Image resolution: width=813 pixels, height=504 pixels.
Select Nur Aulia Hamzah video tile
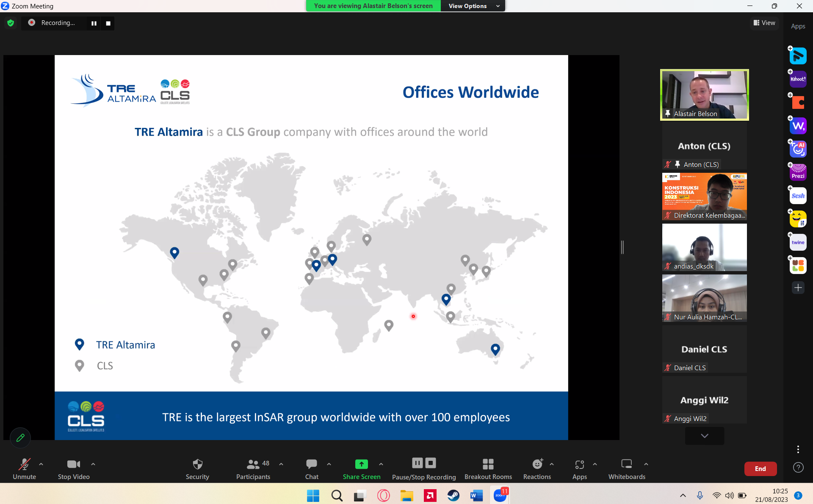705,298
